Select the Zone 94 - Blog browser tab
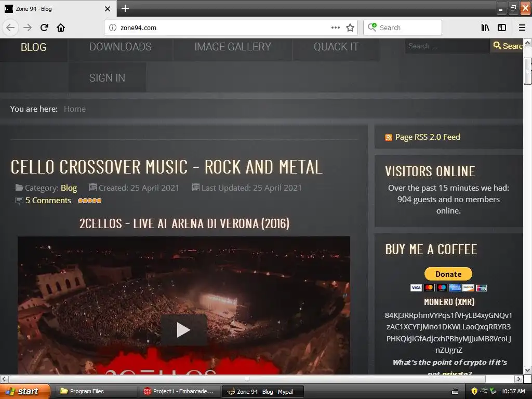Viewport: 532px width, 399px height. 58,9
